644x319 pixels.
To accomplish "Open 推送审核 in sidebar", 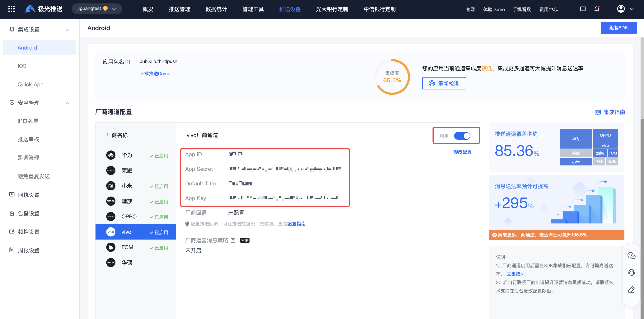I will point(28,139).
